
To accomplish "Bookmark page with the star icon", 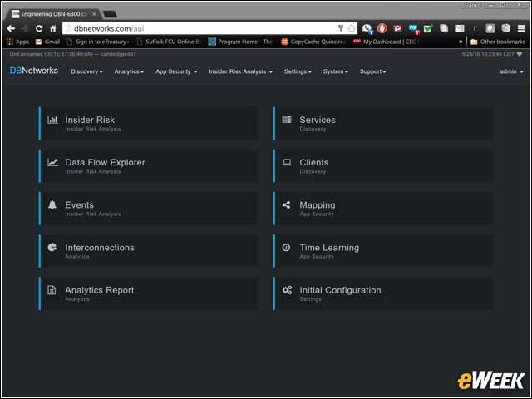I will (x=352, y=28).
